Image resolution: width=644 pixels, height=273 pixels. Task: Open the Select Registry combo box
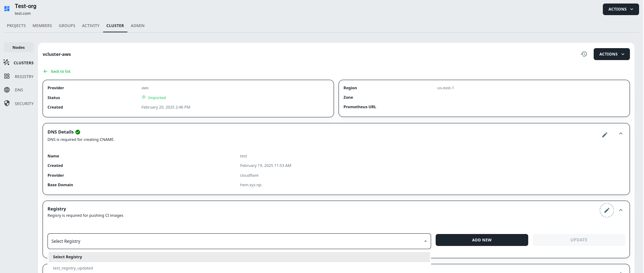click(239, 241)
